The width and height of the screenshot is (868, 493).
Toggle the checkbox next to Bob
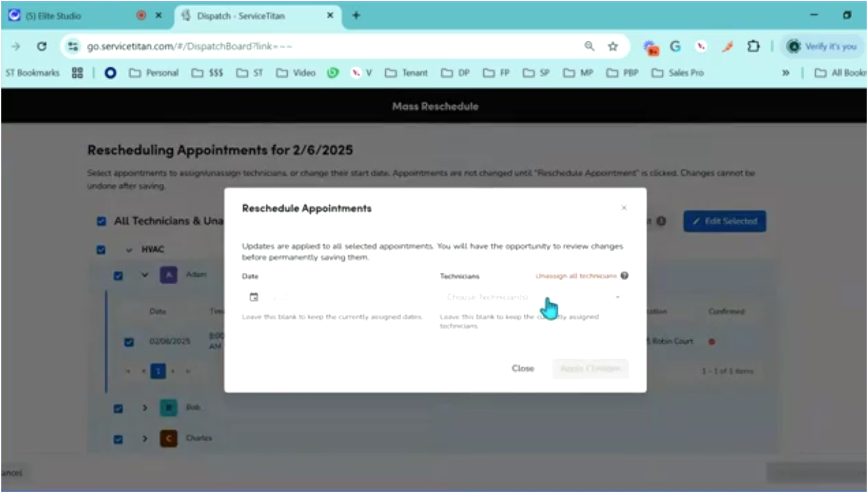click(119, 408)
